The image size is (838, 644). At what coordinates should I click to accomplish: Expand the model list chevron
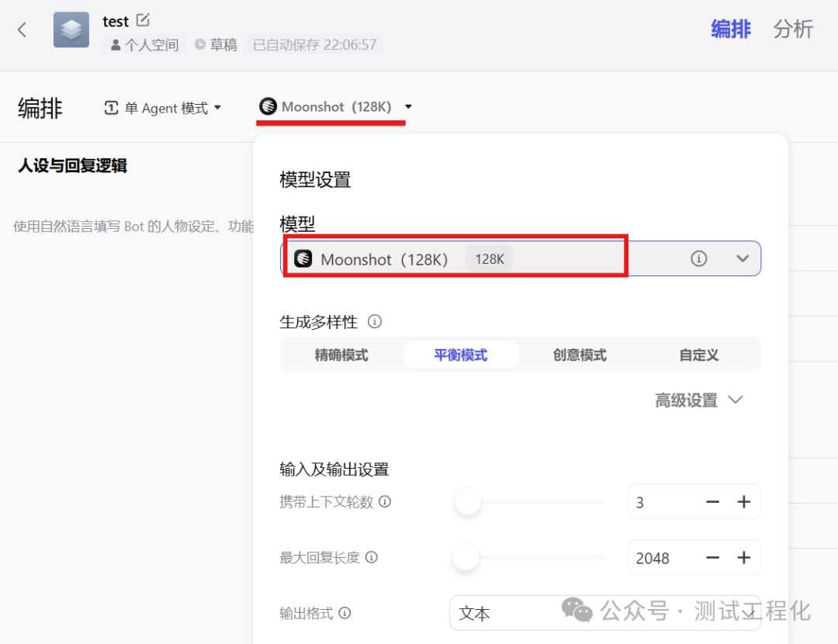[743, 258]
